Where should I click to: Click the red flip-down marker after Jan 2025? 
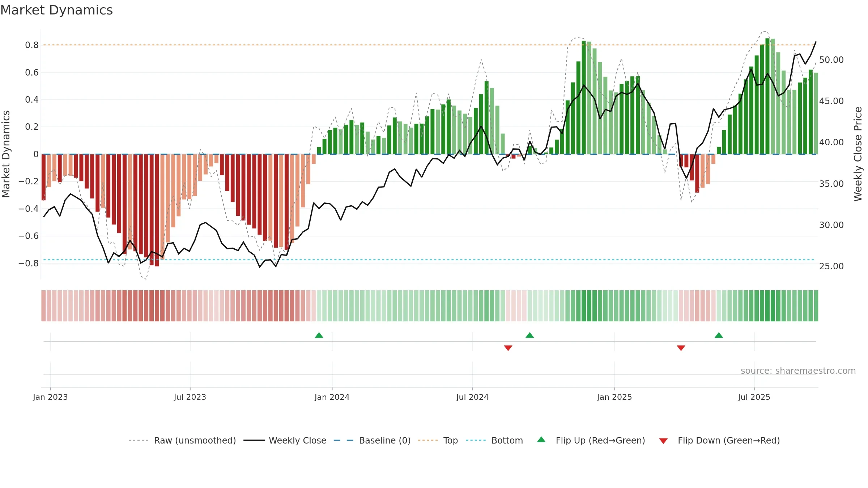pyautogui.click(x=681, y=348)
